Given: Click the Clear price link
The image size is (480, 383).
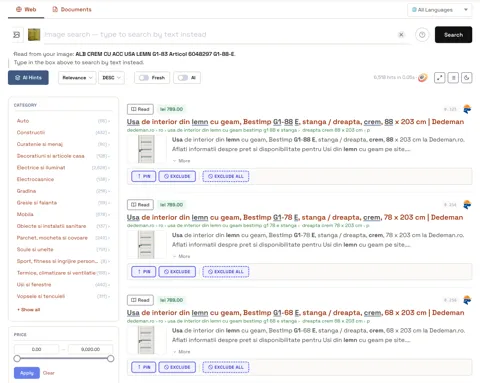Looking at the screenshot, I should [49, 373].
